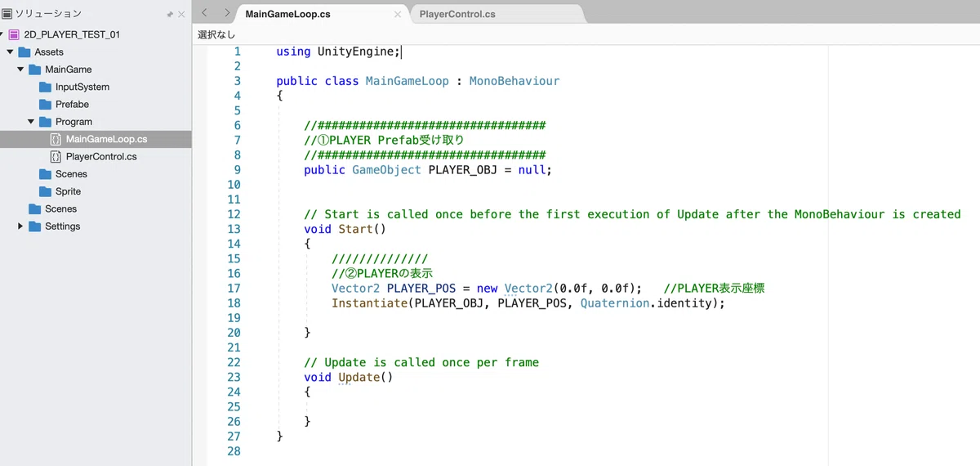The image size is (980, 466).
Task: Click Quaternion on line 18
Action: pyautogui.click(x=614, y=302)
